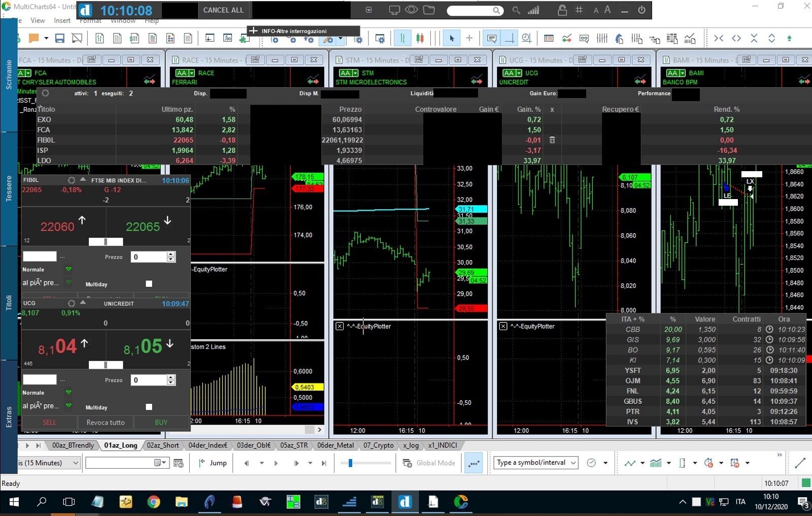This screenshot has width=812, height=516.
Task: Toggle the data tip comment-bubble tool
Action: point(491,38)
